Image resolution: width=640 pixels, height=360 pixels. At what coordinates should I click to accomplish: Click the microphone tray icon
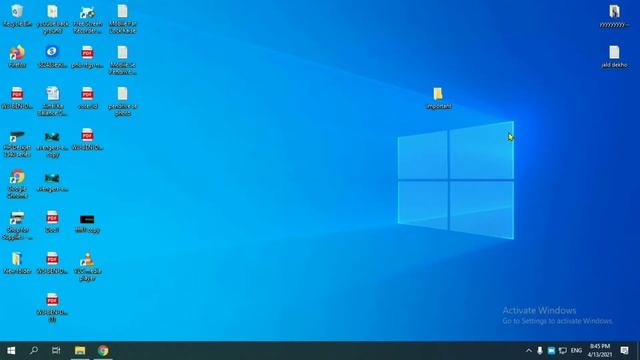coord(540,351)
